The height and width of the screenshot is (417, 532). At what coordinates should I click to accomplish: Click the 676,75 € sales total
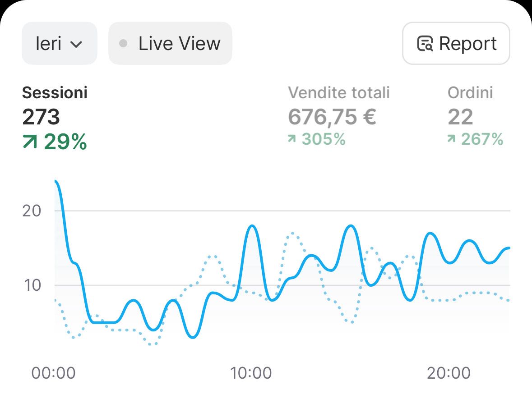coord(332,117)
